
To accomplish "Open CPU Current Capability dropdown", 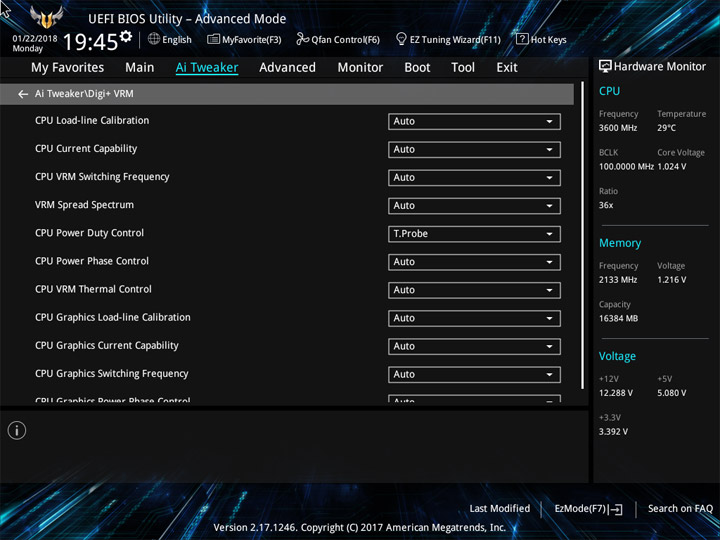I will click(474, 150).
